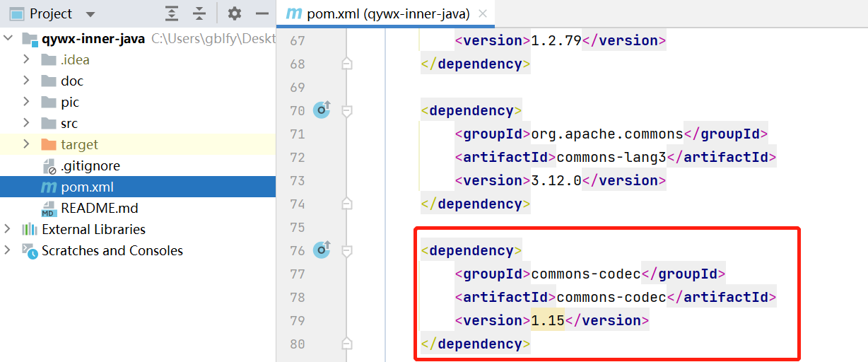Click the .gitignore file icon
Screen dimensions: 868x362
pyautogui.click(x=49, y=166)
